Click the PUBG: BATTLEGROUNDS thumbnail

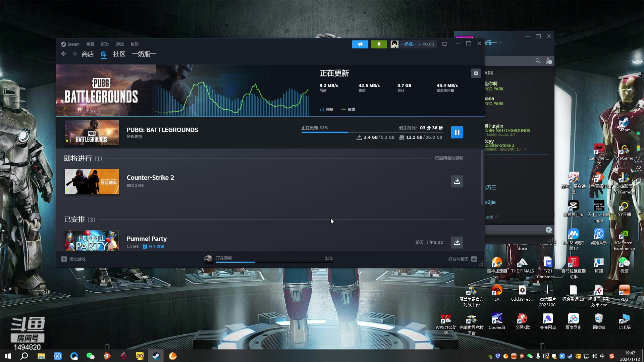92,132
